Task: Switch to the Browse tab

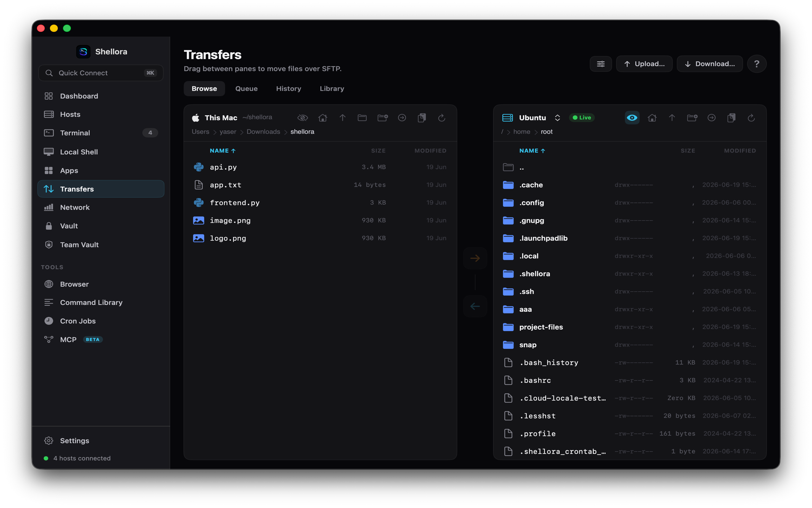Action: 204,89
